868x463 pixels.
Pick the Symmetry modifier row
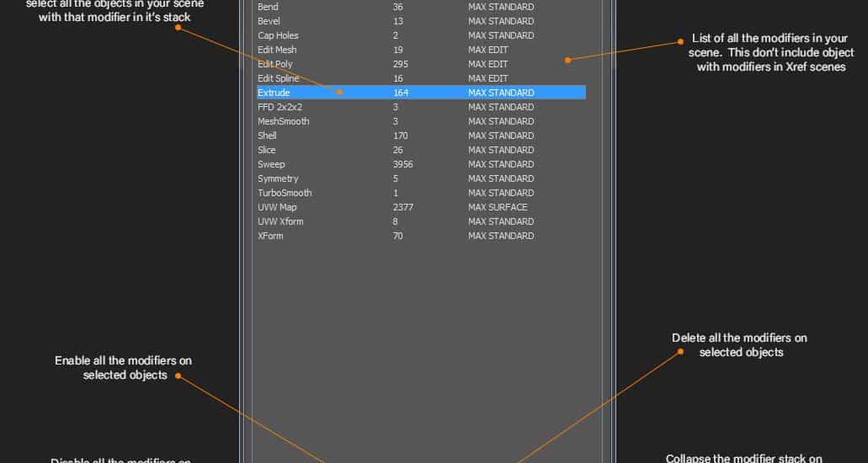tap(278, 178)
